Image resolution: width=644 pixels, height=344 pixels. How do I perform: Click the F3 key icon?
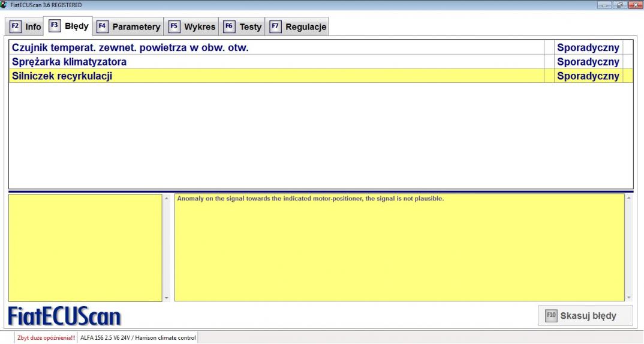click(x=55, y=25)
